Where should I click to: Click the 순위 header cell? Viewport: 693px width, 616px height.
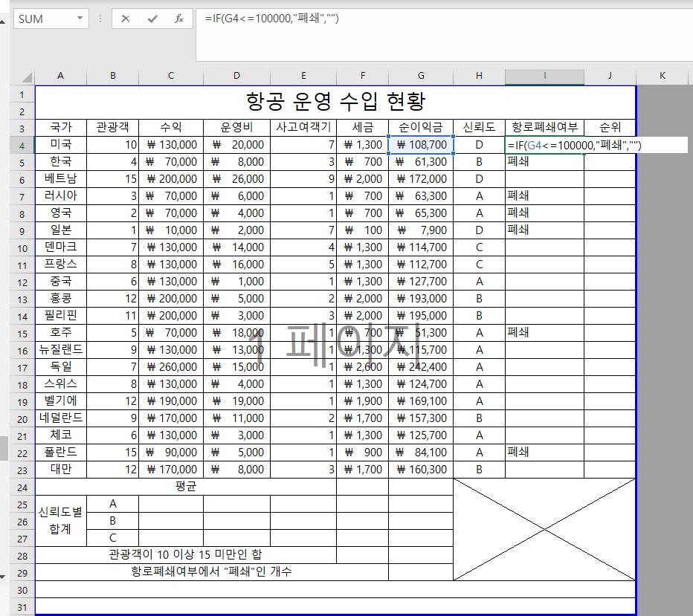point(610,128)
